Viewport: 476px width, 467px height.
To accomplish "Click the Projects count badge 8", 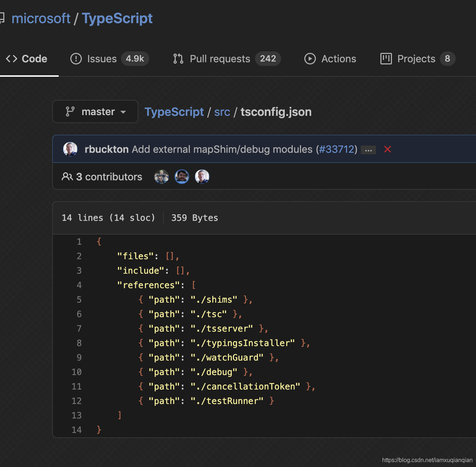I will click(x=447, y=59).
